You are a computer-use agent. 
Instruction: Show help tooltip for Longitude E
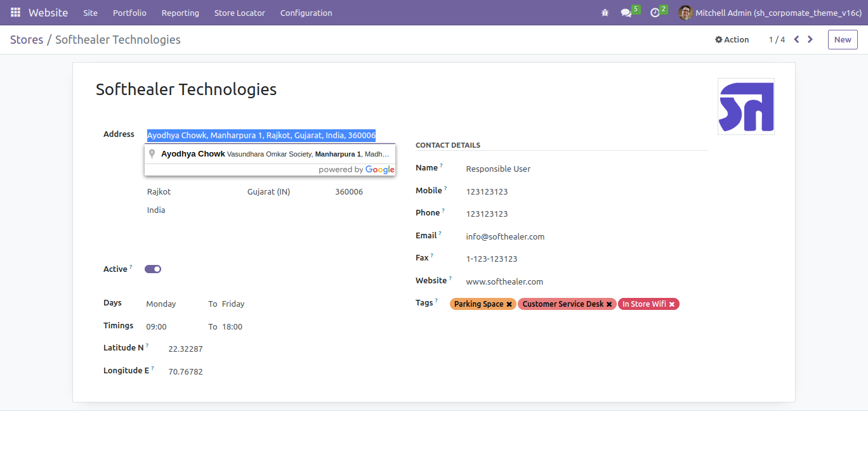click(x=153, y=368)
